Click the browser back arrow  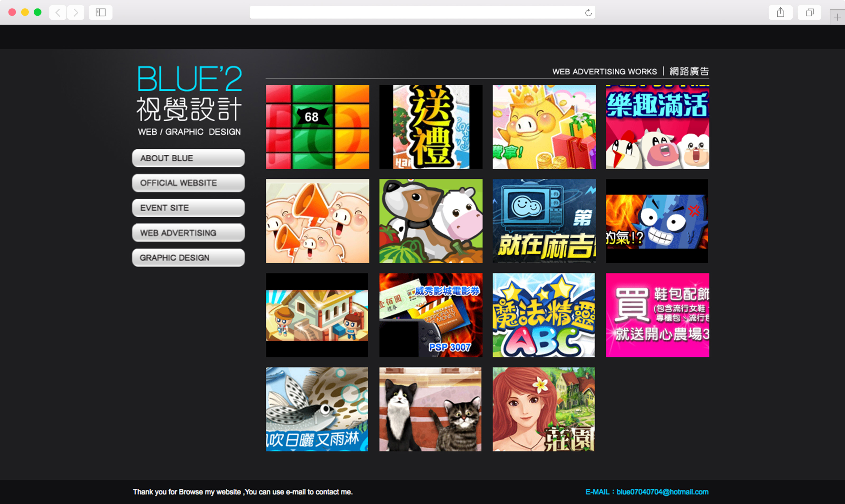[x=58, y=13]
